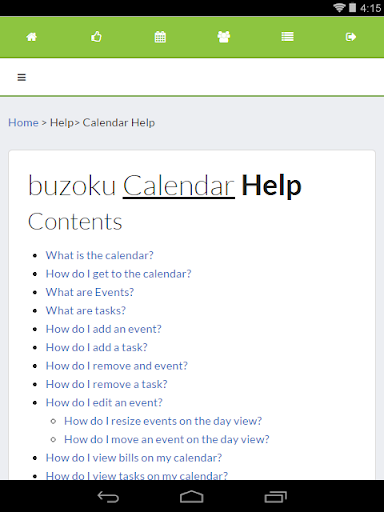Tap the Android home button
The height and width of the screenshot is (512, 384).
tap(192, 497)
